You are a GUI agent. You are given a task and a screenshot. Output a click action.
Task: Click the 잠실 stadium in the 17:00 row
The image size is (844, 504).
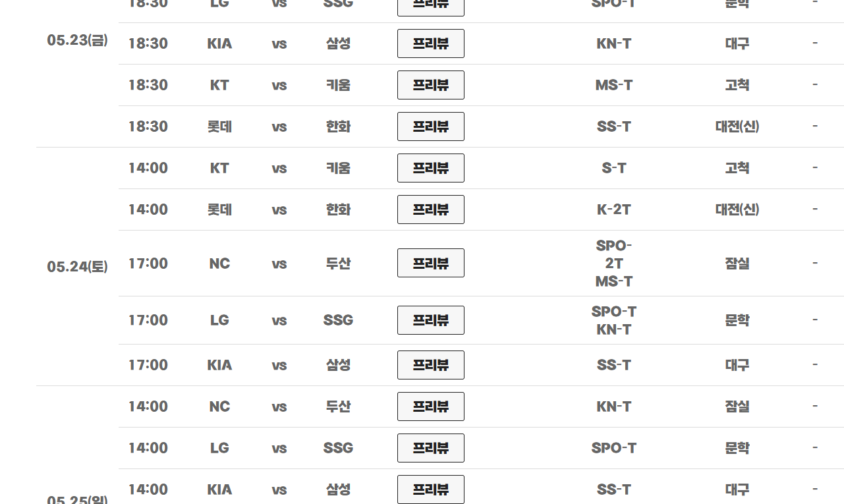(x=737, y=264)
